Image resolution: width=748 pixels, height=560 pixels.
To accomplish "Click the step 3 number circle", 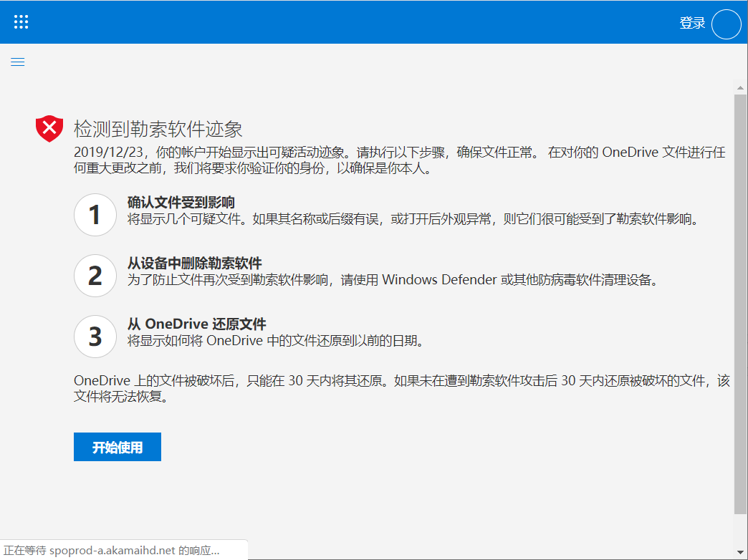I will 95,337.
